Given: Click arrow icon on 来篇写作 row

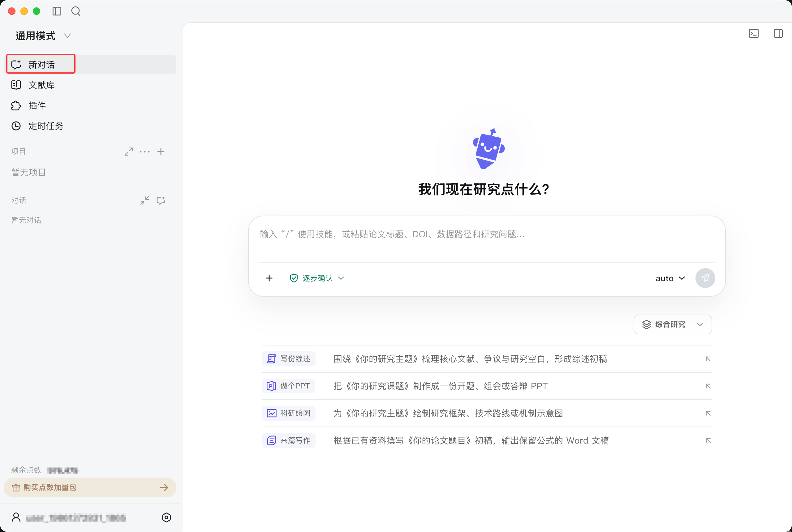Looking at the screenshot, I should (x=708, y=440).
